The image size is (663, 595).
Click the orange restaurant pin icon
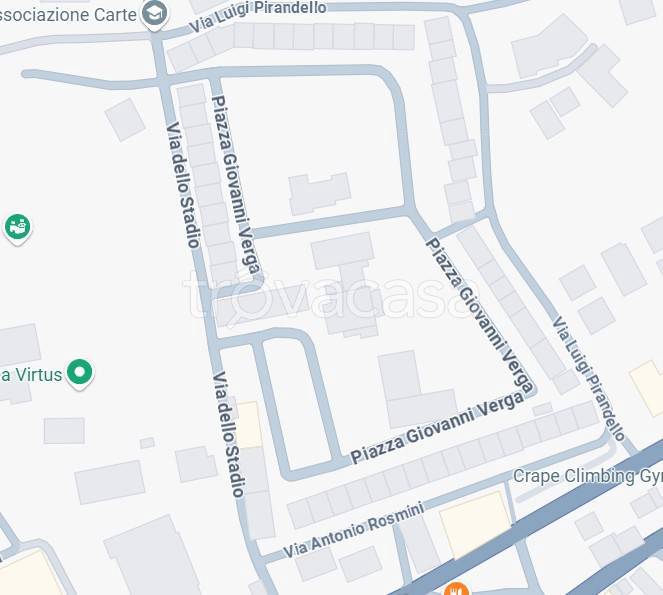(x=456, y=589)
